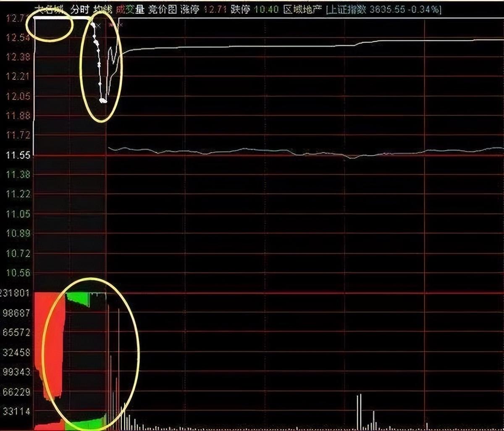Toggle the 均线 average line label
This screenshot has width=504, height=431.
pyautogui.click(x=102, y=9)
